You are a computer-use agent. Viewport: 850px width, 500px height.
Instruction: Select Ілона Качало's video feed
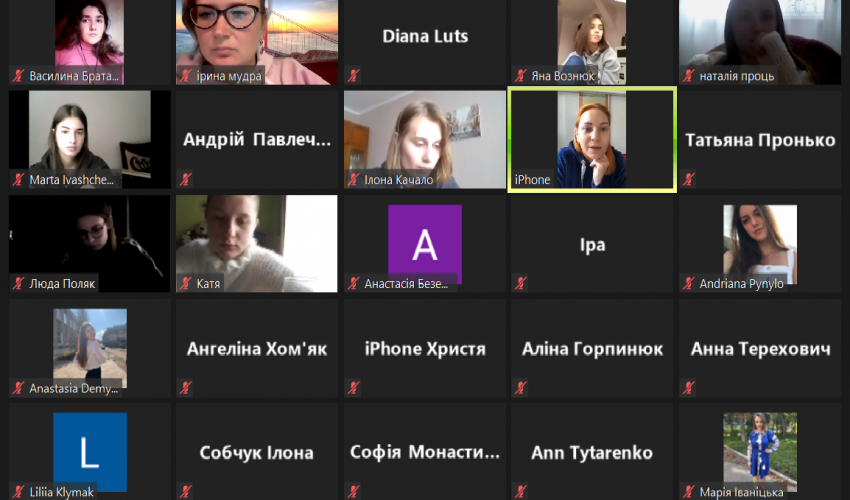(x=424, y=139)
